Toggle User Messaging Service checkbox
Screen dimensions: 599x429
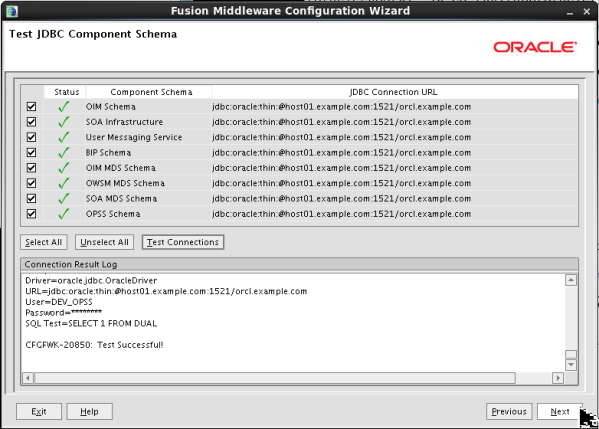pos(31,137)
